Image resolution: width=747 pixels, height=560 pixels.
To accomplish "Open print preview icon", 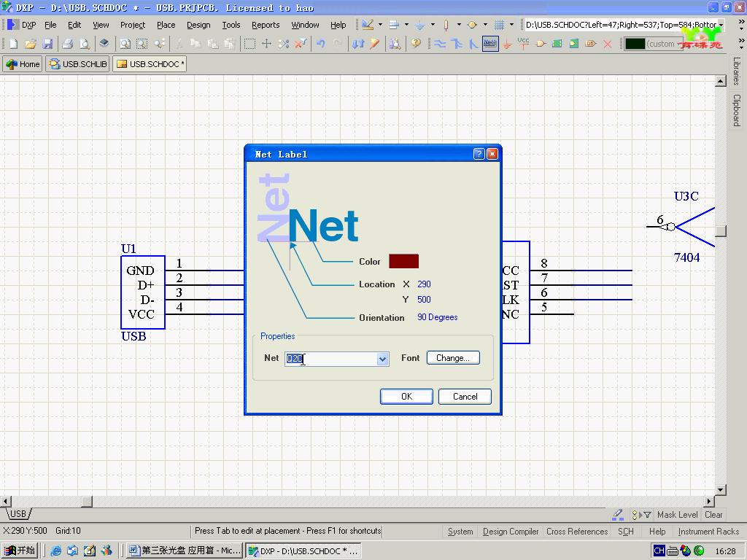I will point(85,44).
